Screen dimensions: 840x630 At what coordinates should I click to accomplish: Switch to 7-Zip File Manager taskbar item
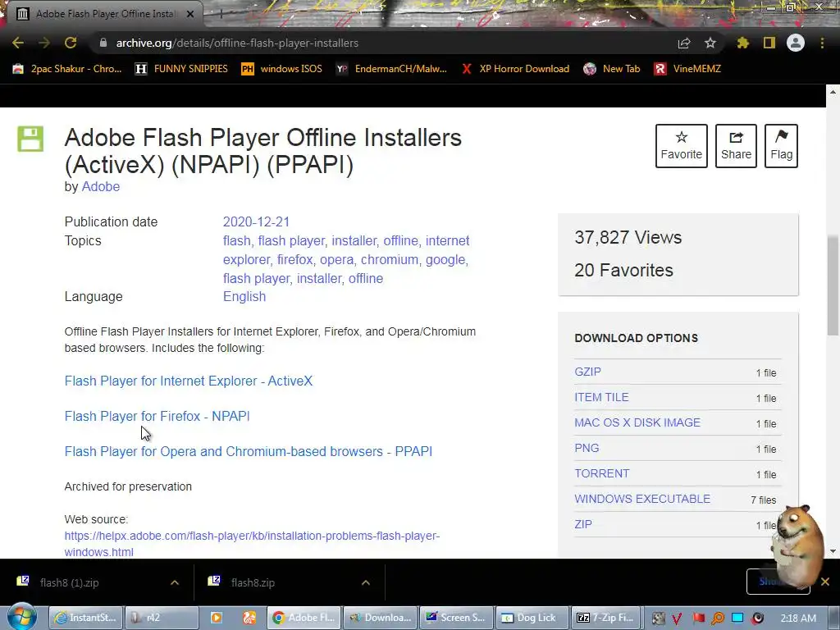(x=606, y=618)
